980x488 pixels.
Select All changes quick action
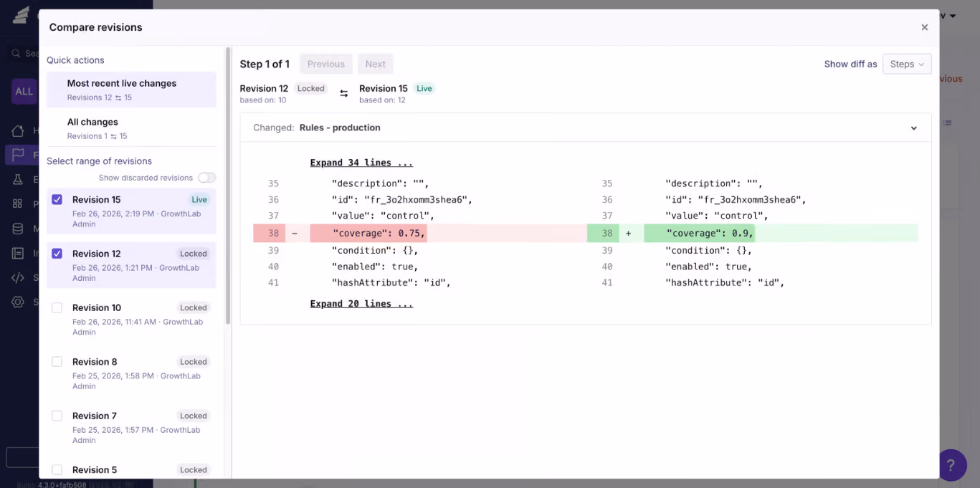click(x=131, y=128)
